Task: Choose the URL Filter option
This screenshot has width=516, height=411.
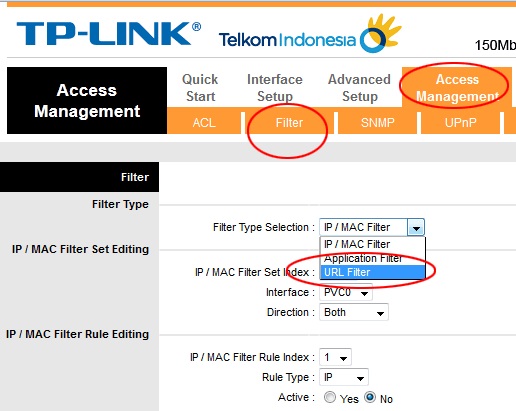Action: tap(372, 272)
